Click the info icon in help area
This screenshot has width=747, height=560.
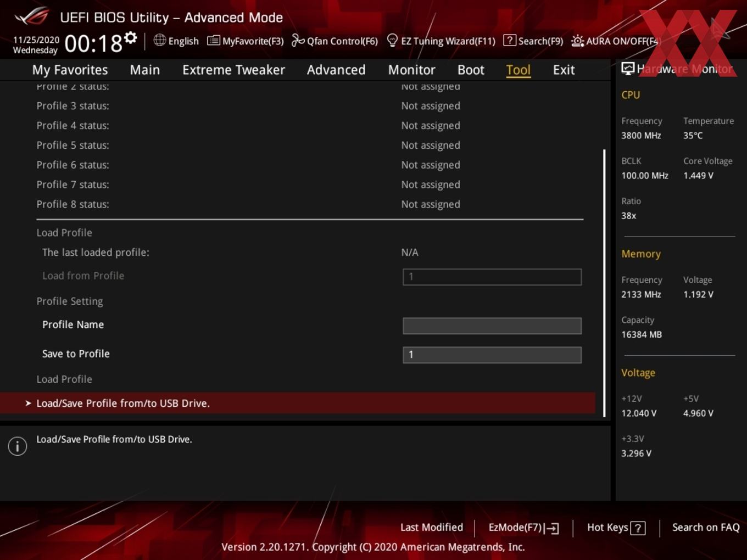pyautogui.click(x=18, y=446)
